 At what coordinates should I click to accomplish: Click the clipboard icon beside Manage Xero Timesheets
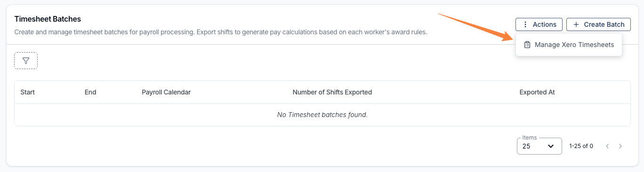click(x=527, y=45)
